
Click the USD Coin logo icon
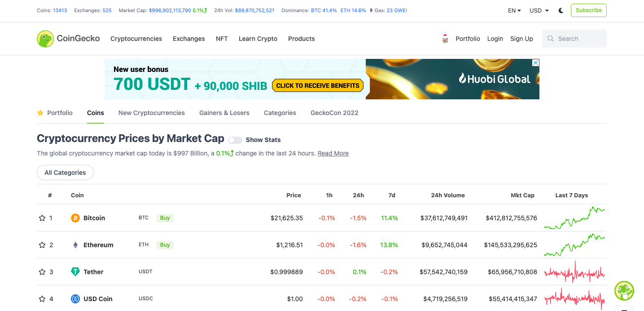tap(75, 299)
